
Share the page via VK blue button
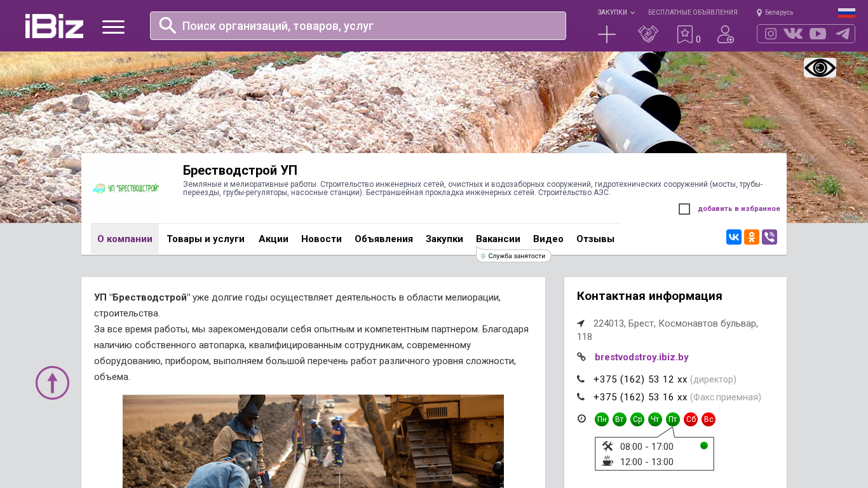coord(734,237)
